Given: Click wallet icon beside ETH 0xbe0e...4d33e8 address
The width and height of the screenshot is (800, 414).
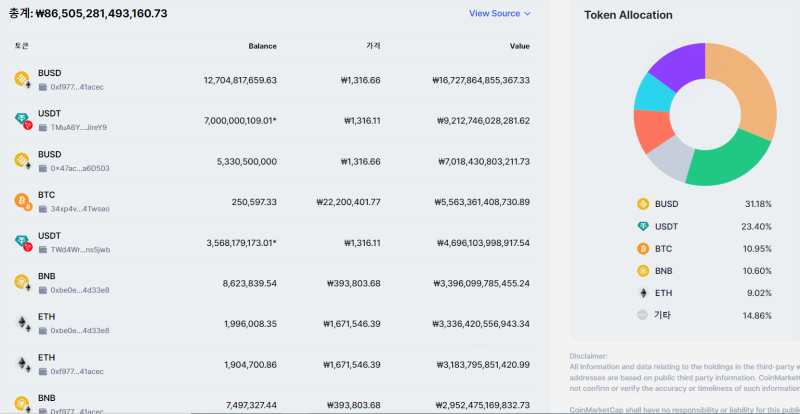Looking at the screenshot, I should pos(43,331).
